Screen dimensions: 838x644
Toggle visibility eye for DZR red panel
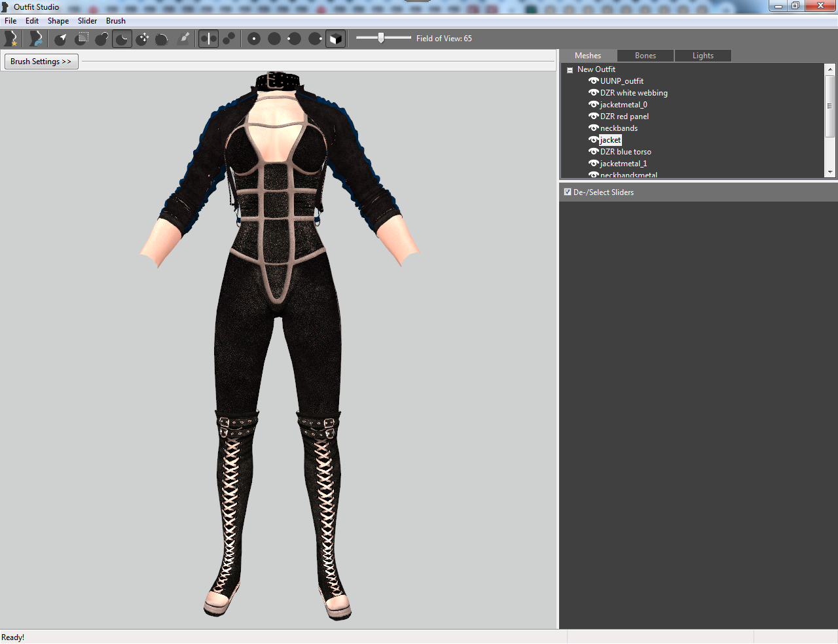click(594, 116)
